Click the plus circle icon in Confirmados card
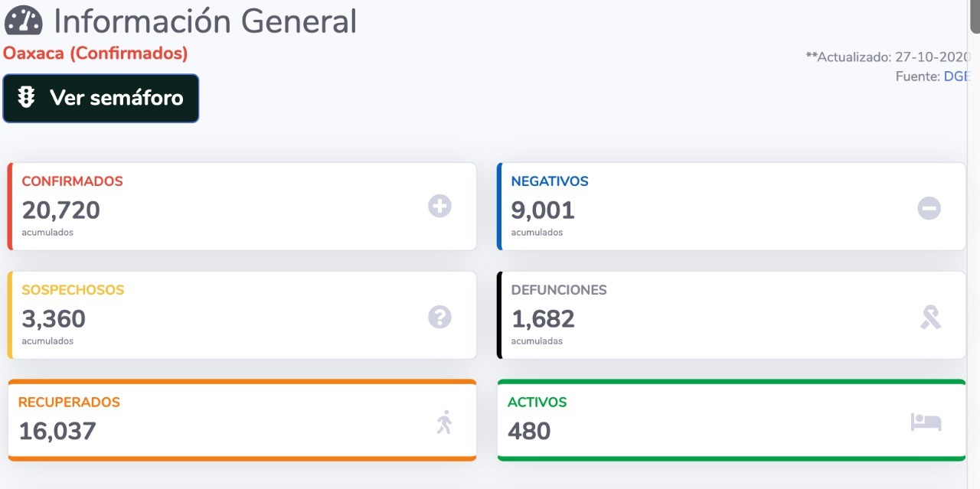The width and height of the screenshot is (980, 489). (x=439, y=206)
